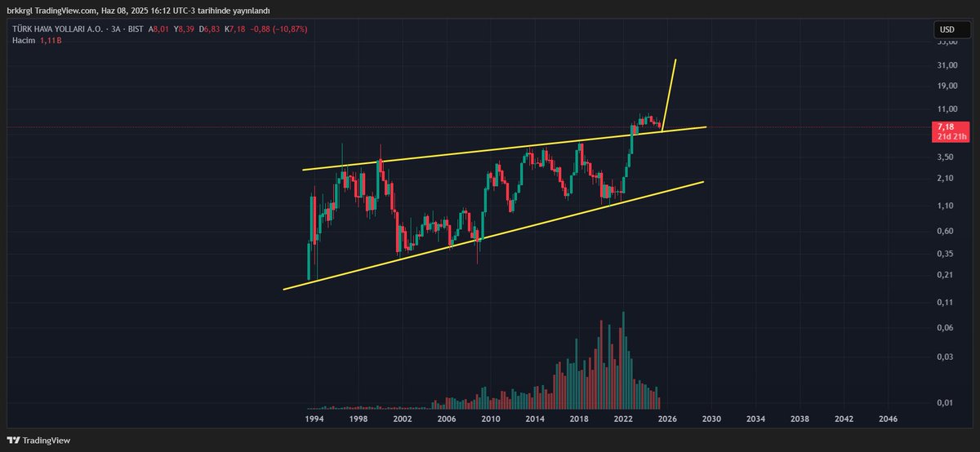Click the 2018 year on time axis
The image size is (980, 452).
point(579,419)
